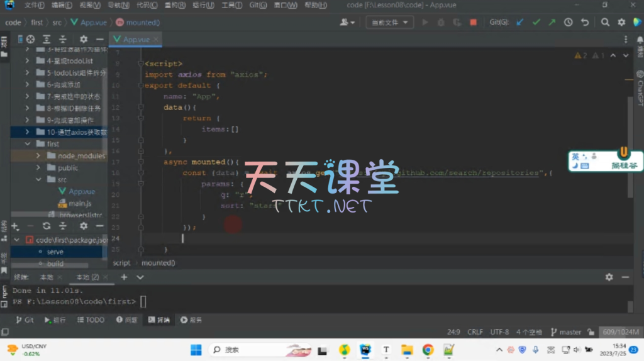
Task: Open the current file run configuration dropdown
Action: tap(390, 22)
